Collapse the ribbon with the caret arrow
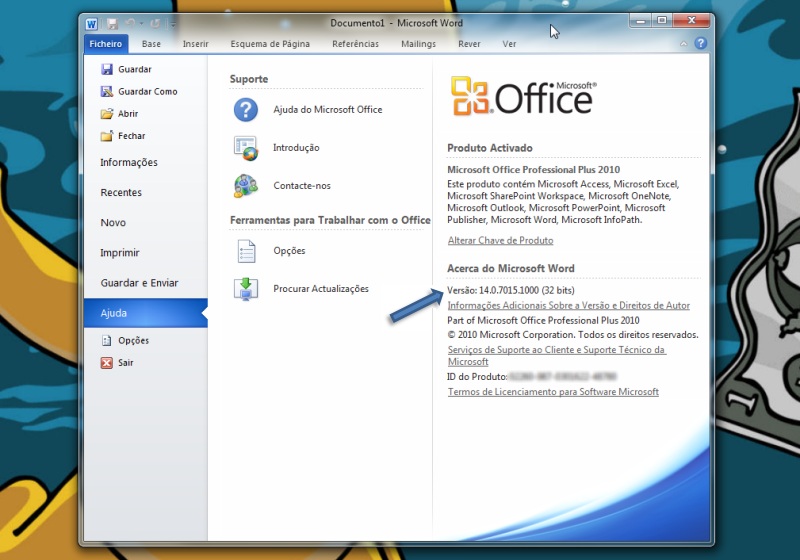This screenshot has width=800, height=560. 684,44
